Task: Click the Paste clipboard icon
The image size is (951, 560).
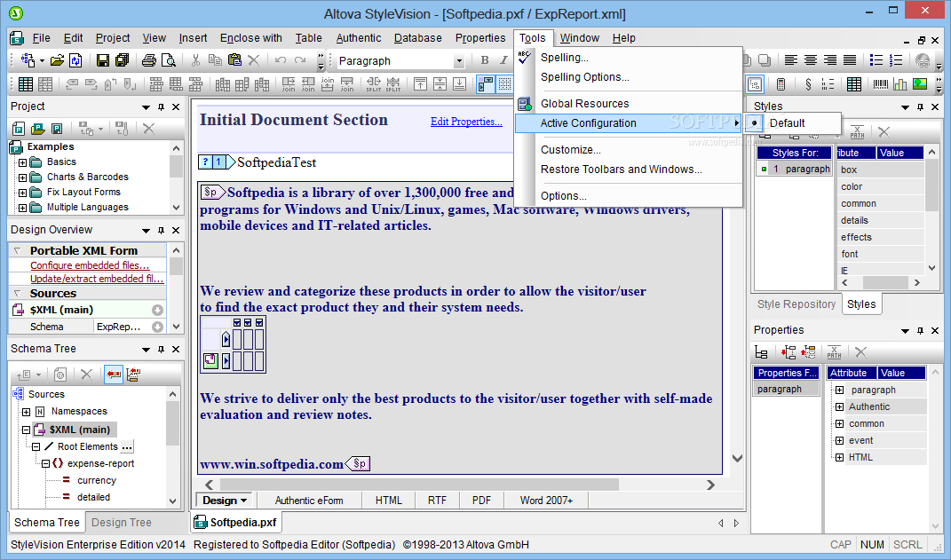Action: (234, 60)
